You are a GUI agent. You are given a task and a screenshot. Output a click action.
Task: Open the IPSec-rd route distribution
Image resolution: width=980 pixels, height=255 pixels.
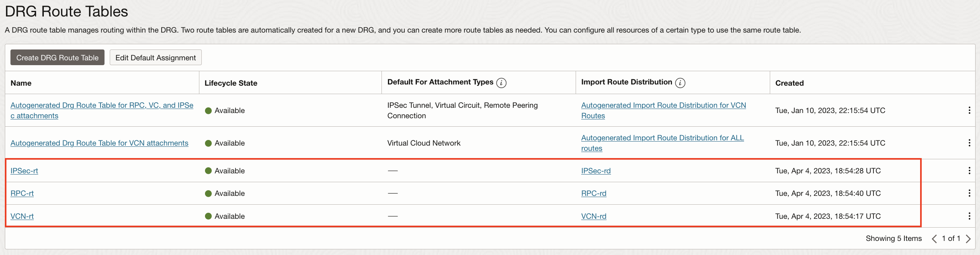[596, 171]
